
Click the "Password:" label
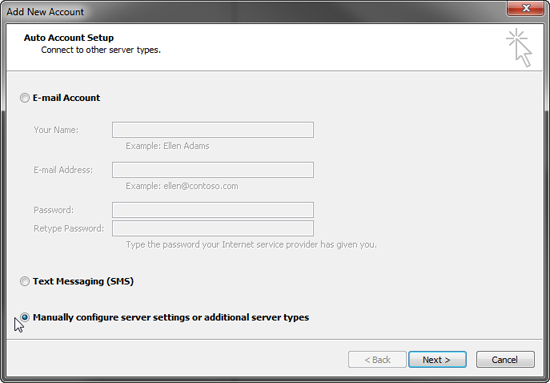tap(54, 210)
